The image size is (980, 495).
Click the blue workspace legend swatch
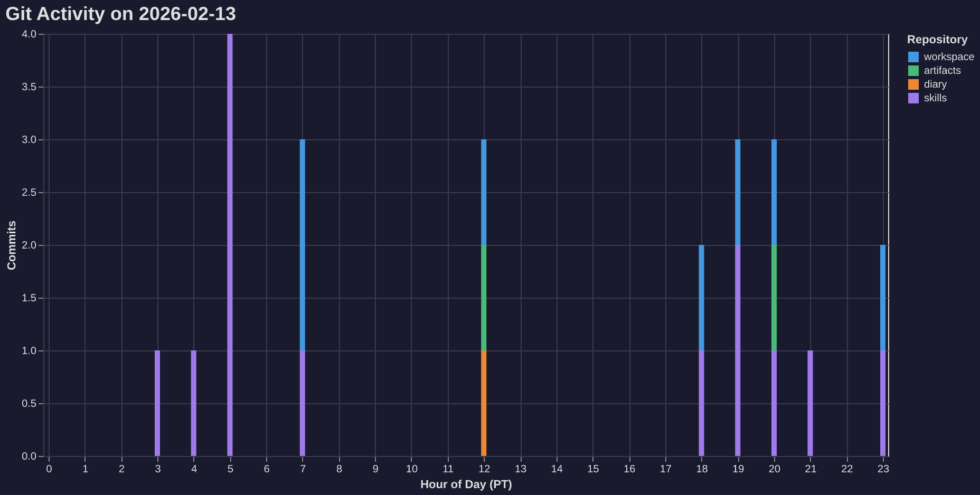tap(913, 56)
